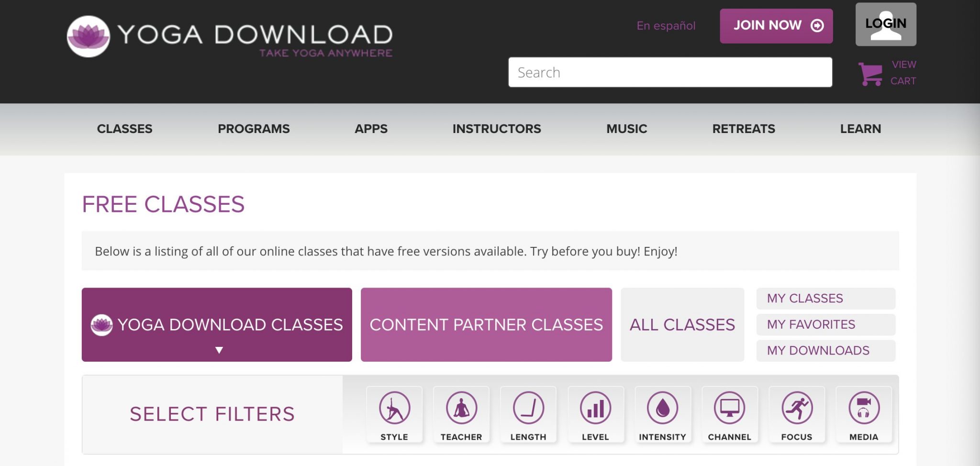This screenshot has width=980, height=466.
Task: Open the Focus filter icon
Action: coord(797,415)
